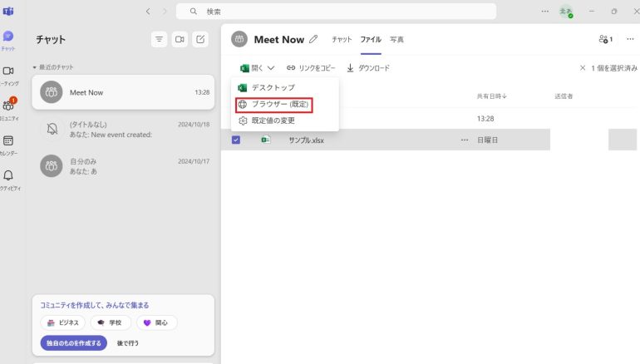The width and height of the screenshot is (640, 364).
Task: Open the Calendar icon in sidebar
Action: 8,145
